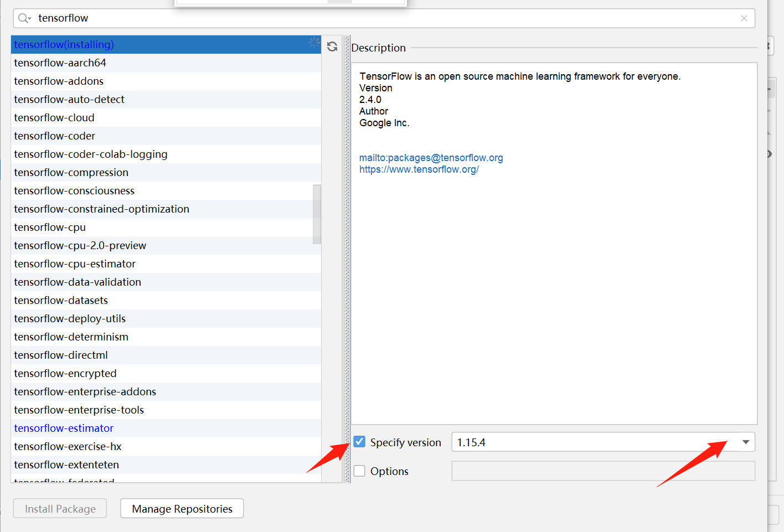
Task: Click Install Package
Action: click(60, 508)
